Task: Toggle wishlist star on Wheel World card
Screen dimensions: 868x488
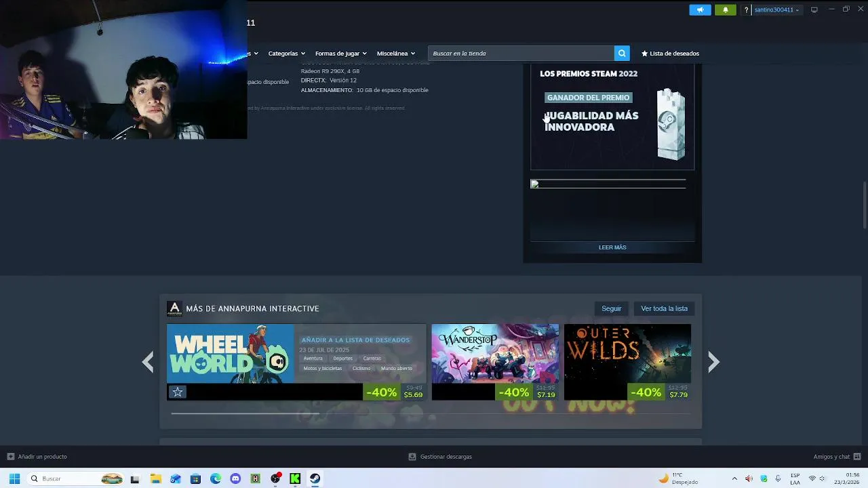Action: click(178, 392)
